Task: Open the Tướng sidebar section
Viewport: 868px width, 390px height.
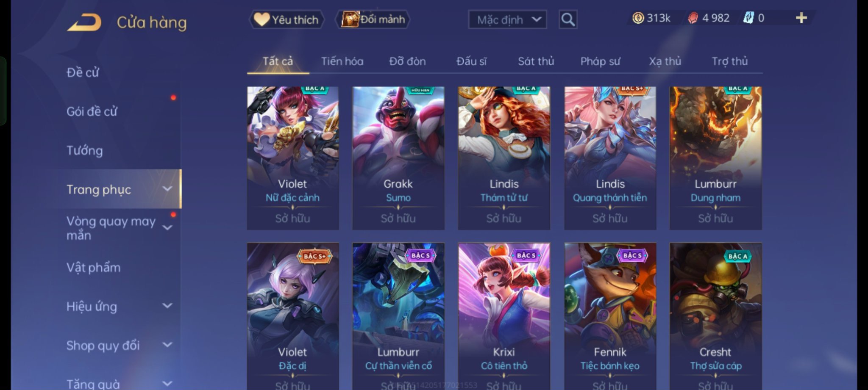Action: 84,150
